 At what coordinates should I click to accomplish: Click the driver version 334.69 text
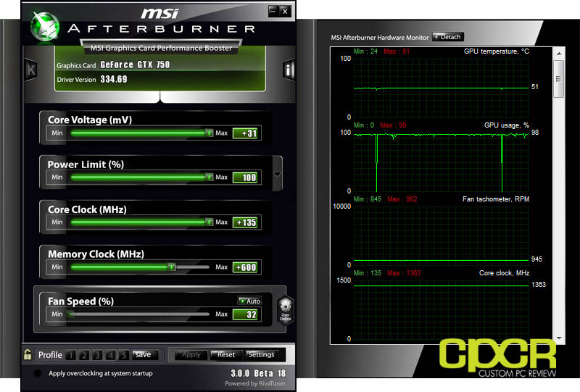(114, 79)
